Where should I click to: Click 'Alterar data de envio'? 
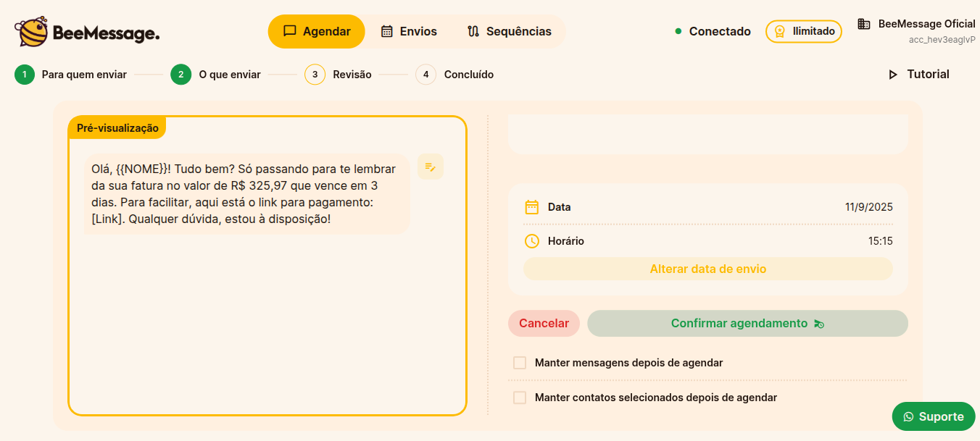[708, 269]
